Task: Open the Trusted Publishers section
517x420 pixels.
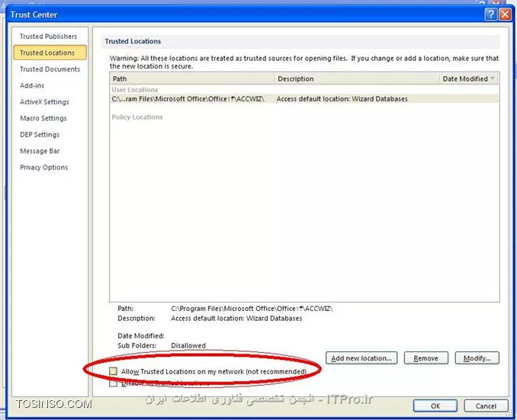Action: coord(48,37)
